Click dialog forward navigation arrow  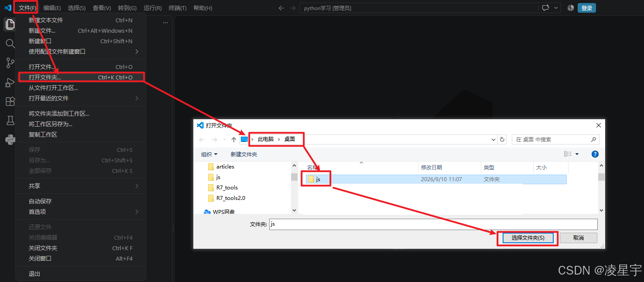coord(214,140)
